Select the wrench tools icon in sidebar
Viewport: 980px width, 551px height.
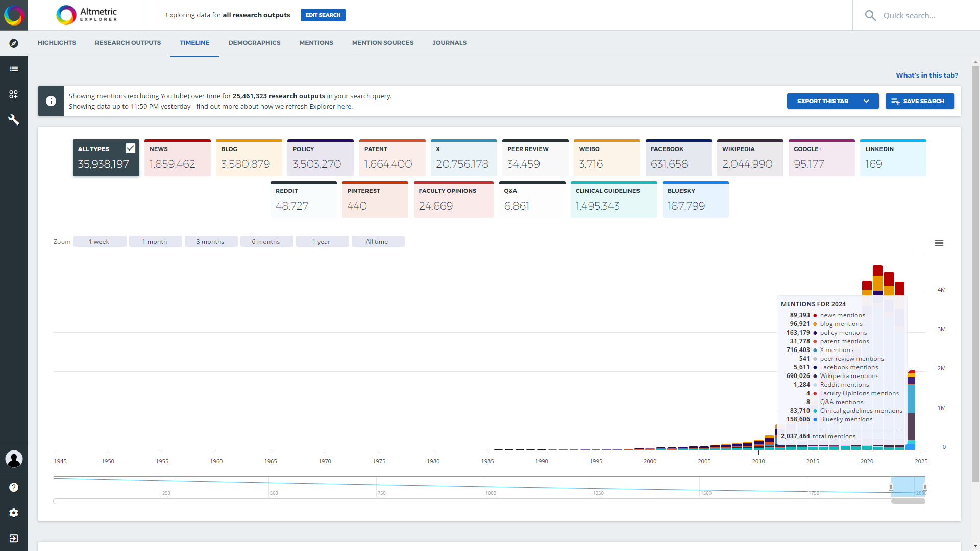click(x=14, y=120)
